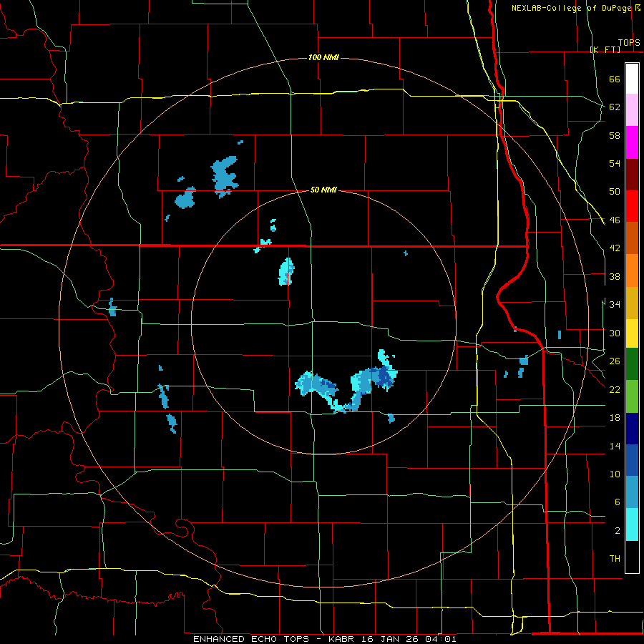
Task: Click the '50' legend value
Action: coord(615,192)
